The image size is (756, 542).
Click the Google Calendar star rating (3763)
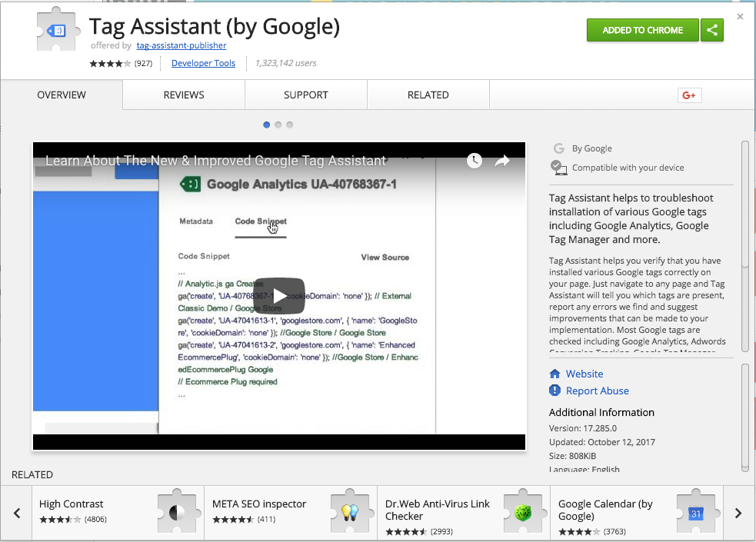[x=592, y=532]
